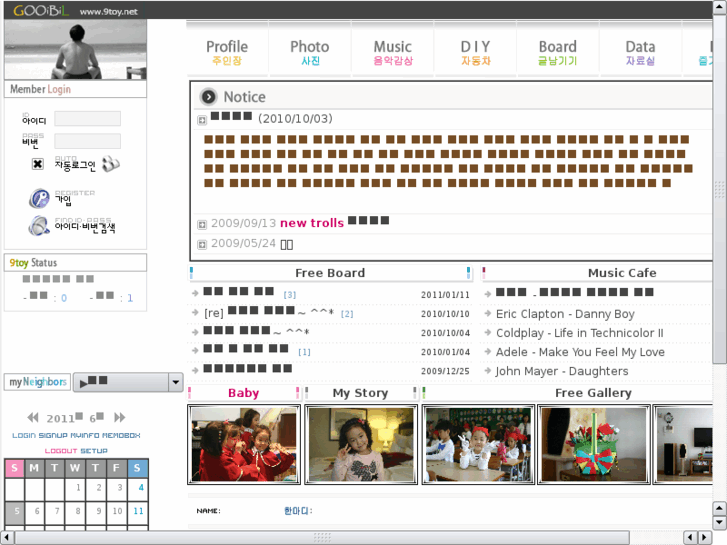
Task: Go to previous month in calendar
Action: pos(33,418)
